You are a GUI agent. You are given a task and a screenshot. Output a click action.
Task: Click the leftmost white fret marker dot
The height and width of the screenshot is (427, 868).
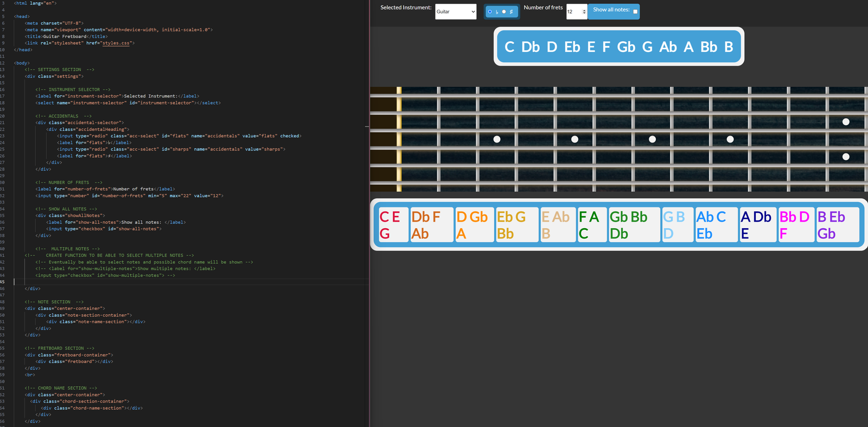pyautogui.click(x=497, y=139)
